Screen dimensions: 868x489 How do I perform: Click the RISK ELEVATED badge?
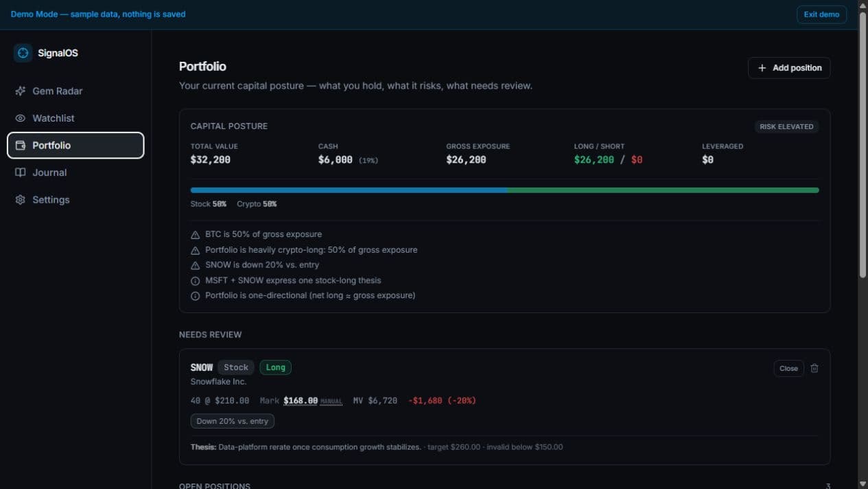(786, 126)
